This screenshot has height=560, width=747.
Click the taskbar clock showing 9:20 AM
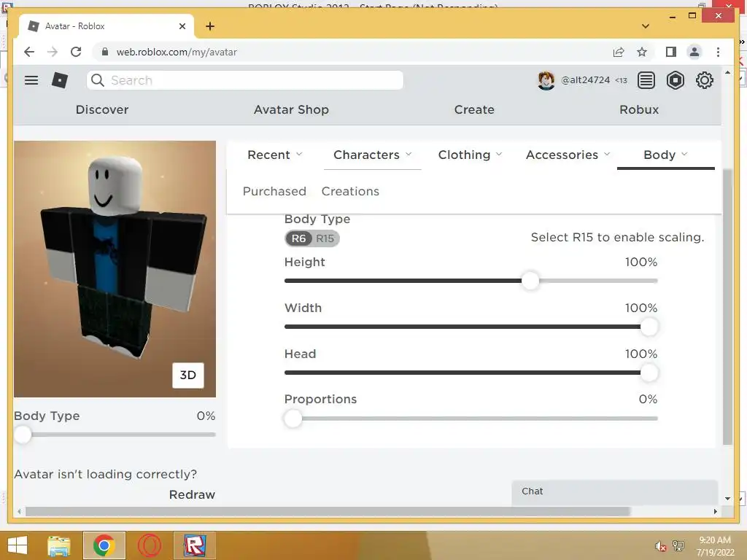[715, 545]
